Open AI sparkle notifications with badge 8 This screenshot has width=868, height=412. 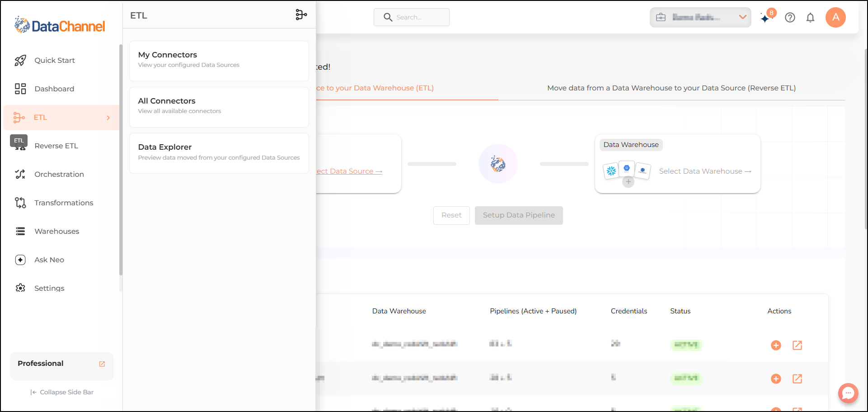coord(767,16)
